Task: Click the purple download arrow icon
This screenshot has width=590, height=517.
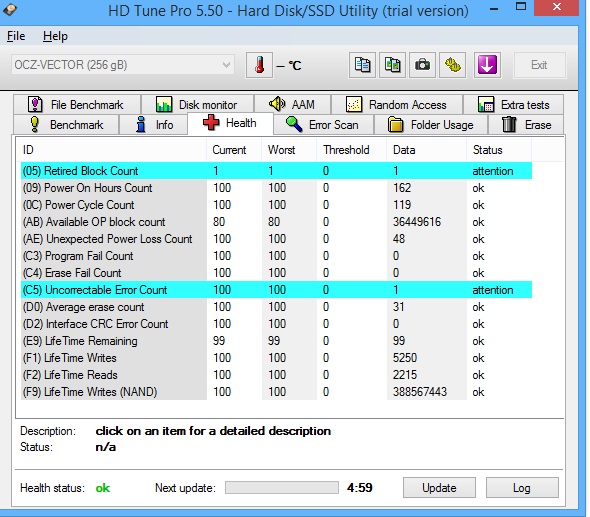Action: tap(487, 65)
